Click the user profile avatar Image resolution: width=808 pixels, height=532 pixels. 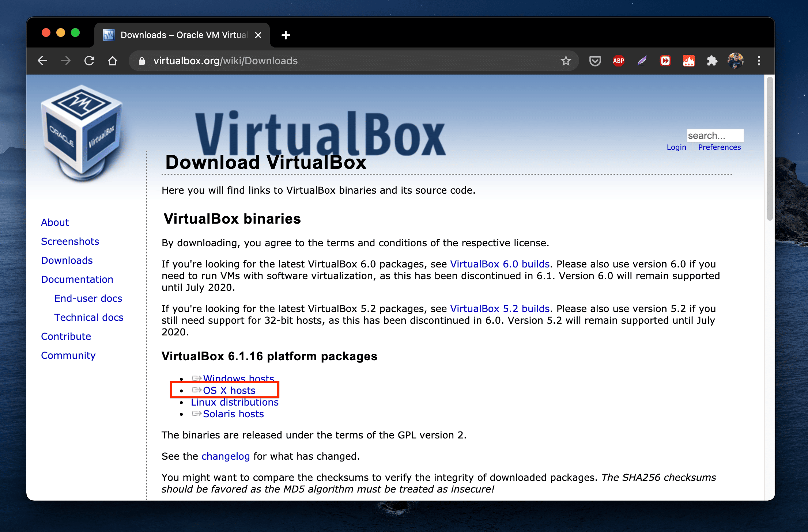coord(735,61)
